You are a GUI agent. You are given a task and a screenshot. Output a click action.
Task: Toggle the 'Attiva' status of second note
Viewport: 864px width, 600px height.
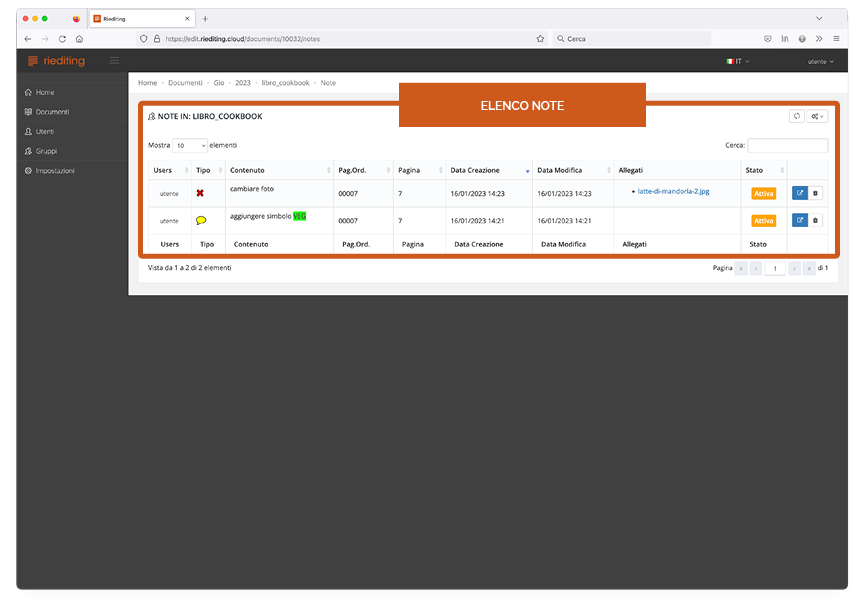pyautogui.click(x=763, y=220)
